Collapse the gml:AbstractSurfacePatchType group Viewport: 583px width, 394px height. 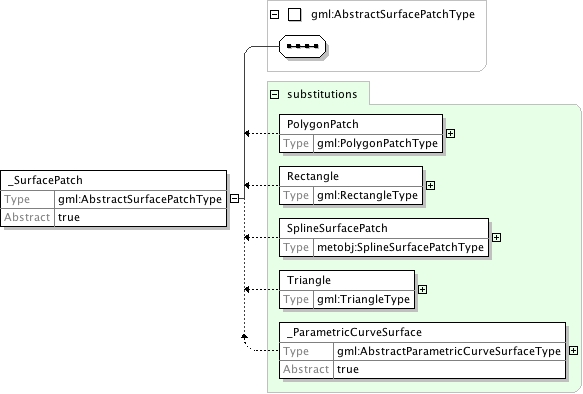click(274, 15)
